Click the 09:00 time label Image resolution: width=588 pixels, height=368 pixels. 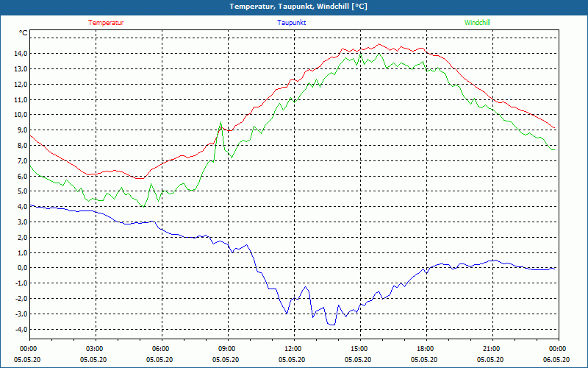click(x=228, y=349)
